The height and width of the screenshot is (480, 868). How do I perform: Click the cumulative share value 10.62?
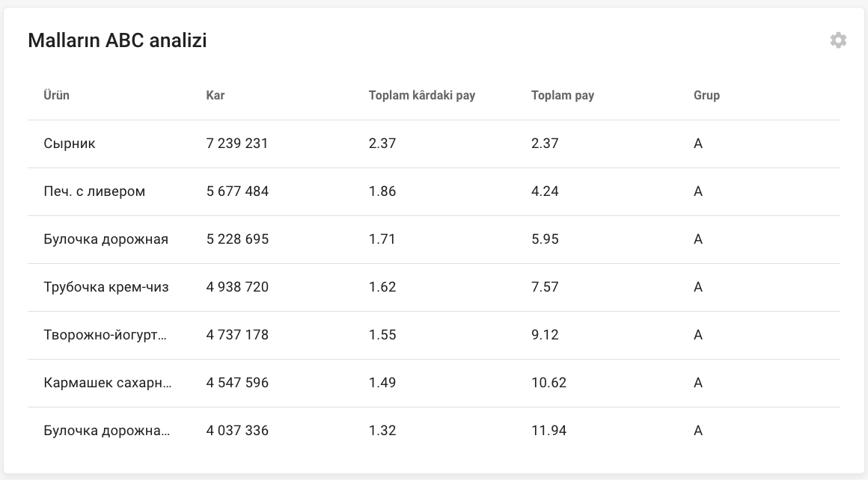(548, 383)
